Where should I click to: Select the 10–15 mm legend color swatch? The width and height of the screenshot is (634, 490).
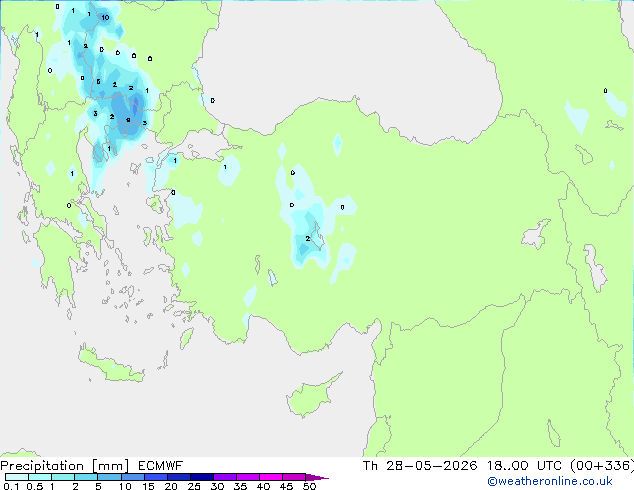pos(132,477)
